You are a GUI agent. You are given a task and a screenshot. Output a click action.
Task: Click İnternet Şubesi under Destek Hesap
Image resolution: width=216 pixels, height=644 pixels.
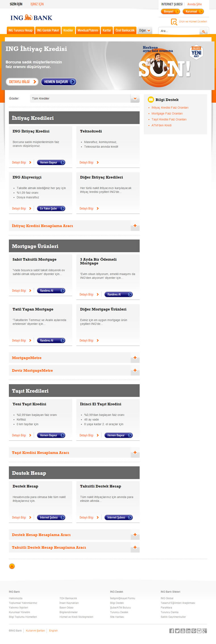(x=51, y=517)
